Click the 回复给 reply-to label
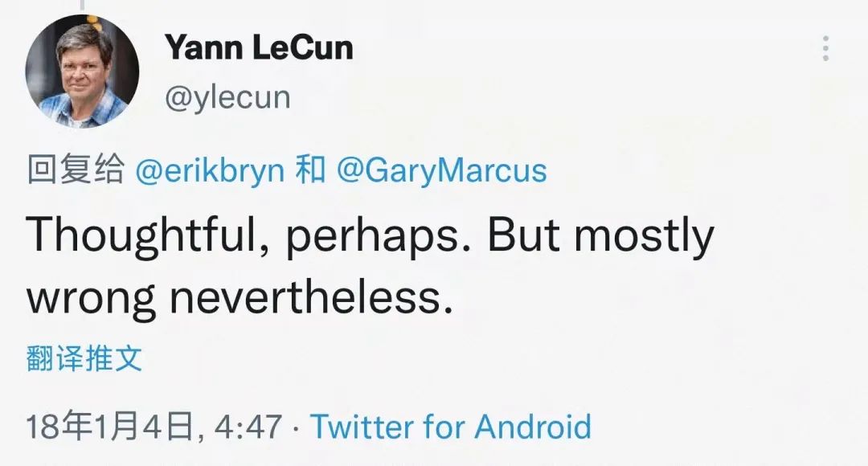The height and width of the screenshot is (466, 868). point(76,170)
